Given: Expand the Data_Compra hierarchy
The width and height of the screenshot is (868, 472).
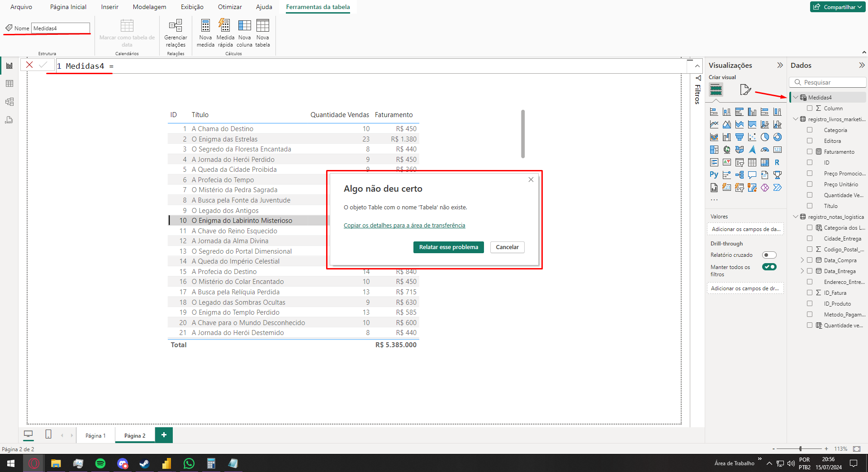Looking at the screenshot, I should (802, 260).
